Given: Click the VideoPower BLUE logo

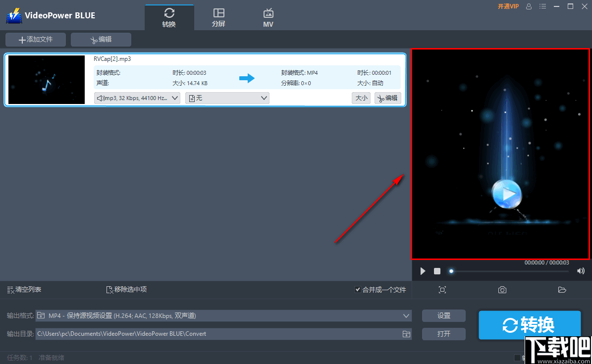Looking at the screenshot, I should 14,15.
